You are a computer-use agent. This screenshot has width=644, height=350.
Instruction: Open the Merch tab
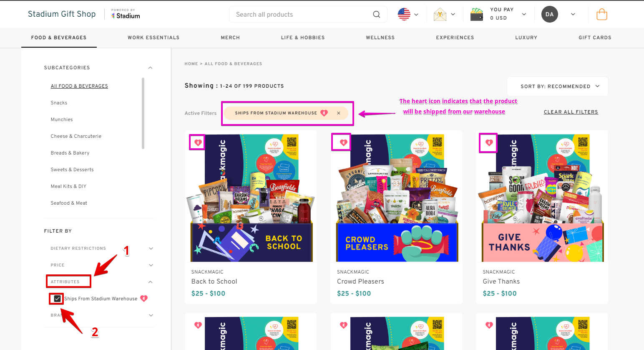click(230, 38)
